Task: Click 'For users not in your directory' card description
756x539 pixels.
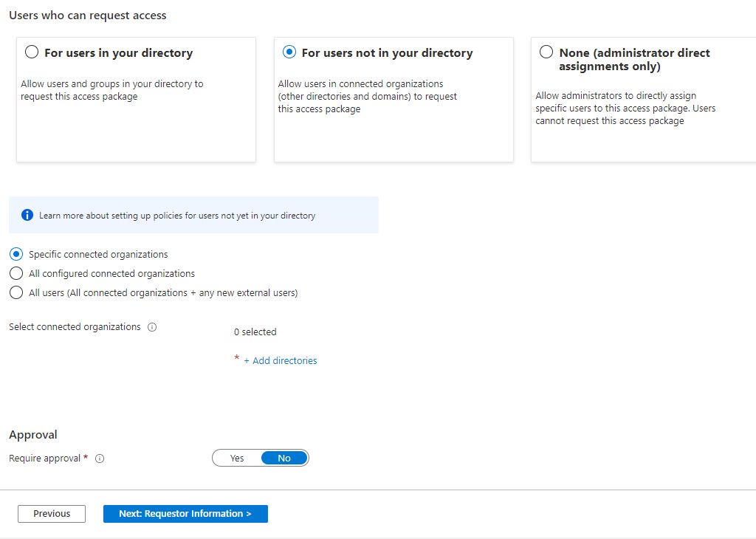Action: pos(367,97)
